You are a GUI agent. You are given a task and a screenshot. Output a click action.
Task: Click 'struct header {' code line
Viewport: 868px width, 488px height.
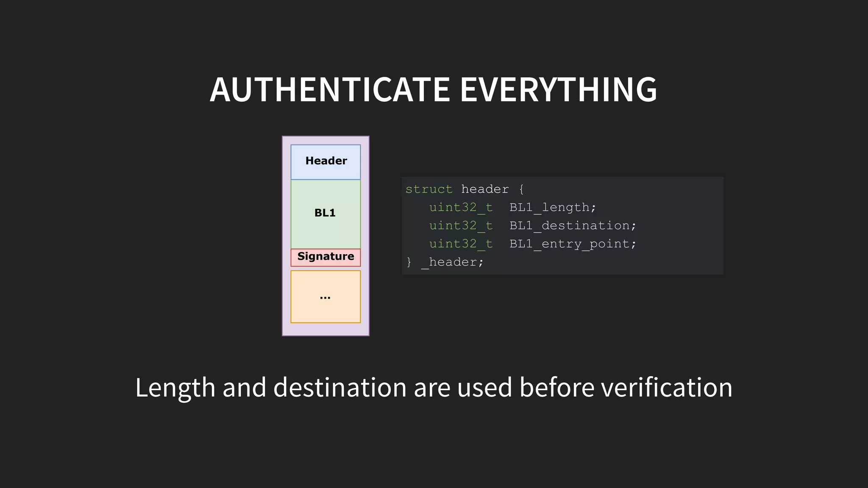point(465,189)
